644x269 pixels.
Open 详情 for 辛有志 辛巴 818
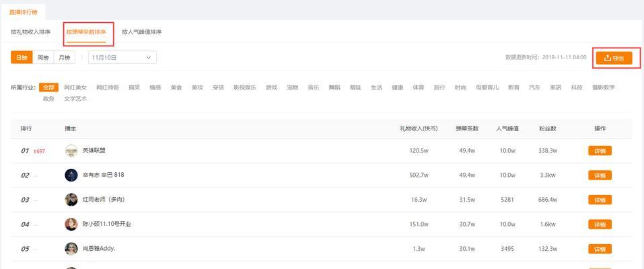600,176
